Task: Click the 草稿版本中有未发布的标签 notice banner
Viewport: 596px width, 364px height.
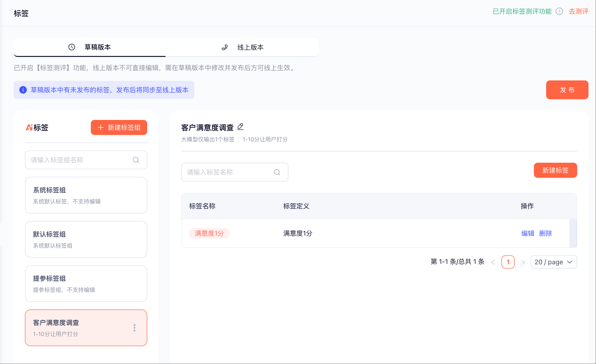Action: click(104, 90)
